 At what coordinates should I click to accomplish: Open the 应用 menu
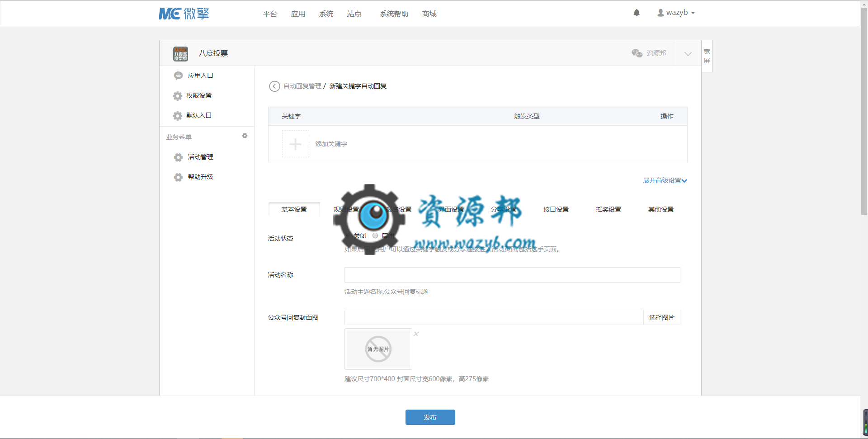[x=298, y=14]
